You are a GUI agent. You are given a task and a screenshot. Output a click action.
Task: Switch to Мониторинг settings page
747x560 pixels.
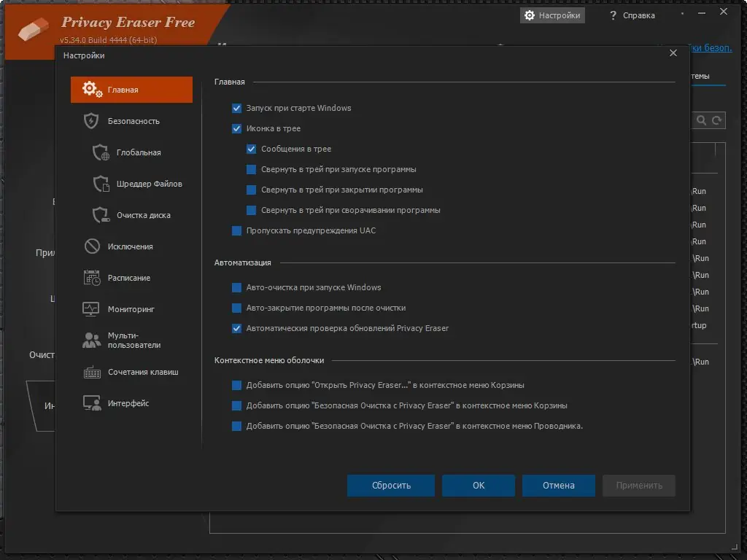pyautogui.click(x=131, y=309)
